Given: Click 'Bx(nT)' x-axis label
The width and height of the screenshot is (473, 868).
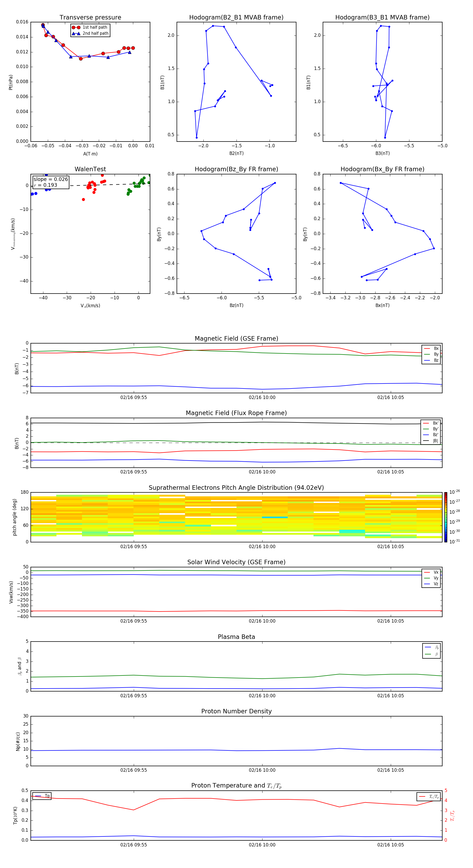Looking at the screenshot, I should [x=382, y=305].
